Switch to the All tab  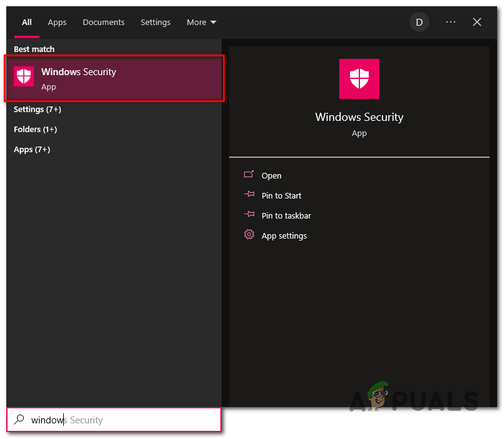27,22
